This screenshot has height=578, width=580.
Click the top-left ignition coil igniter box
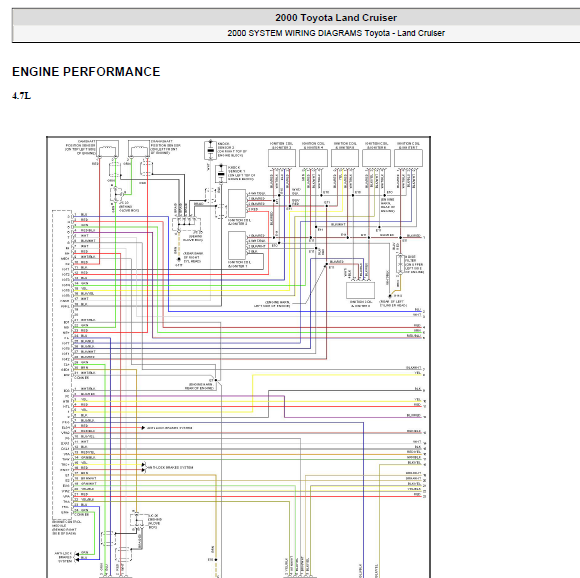(282, 158)
